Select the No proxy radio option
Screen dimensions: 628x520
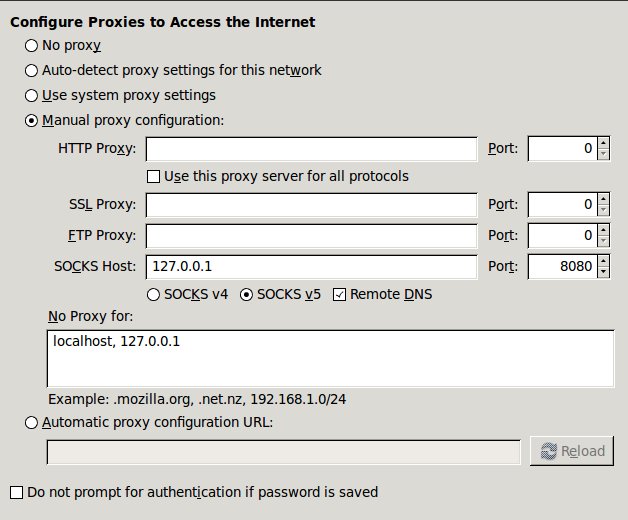(x=31, y=46)
